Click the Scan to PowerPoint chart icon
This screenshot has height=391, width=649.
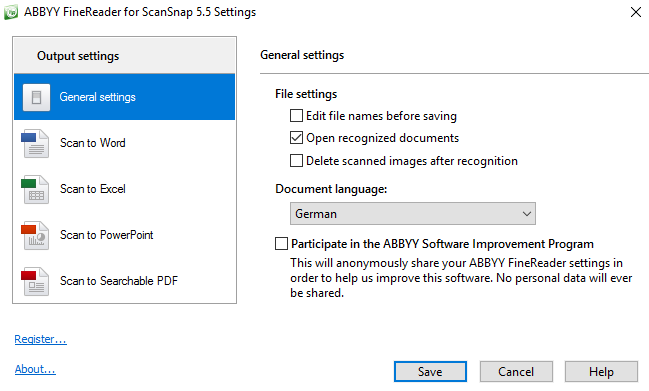tap(35, 235)
